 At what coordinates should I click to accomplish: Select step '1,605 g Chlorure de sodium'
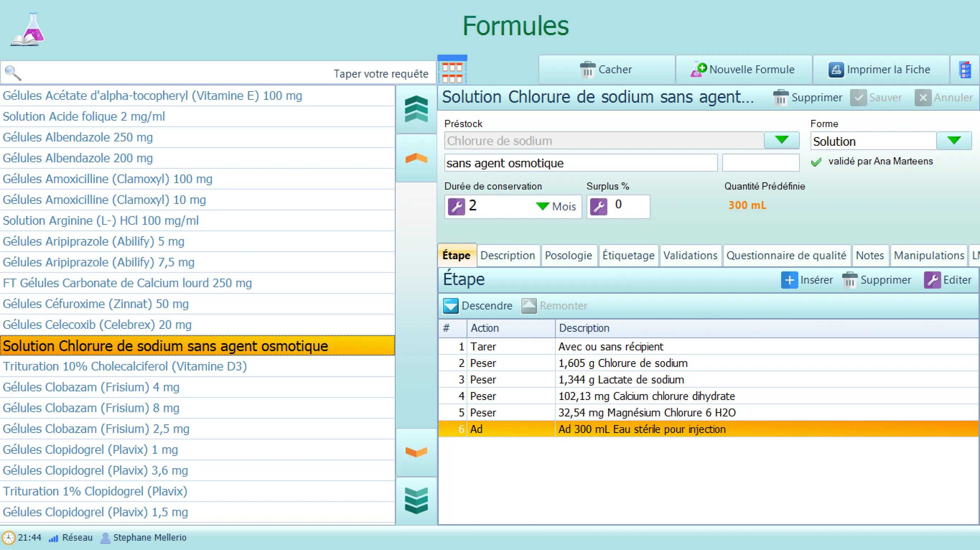pyautogui.click(x=708, y=363)
